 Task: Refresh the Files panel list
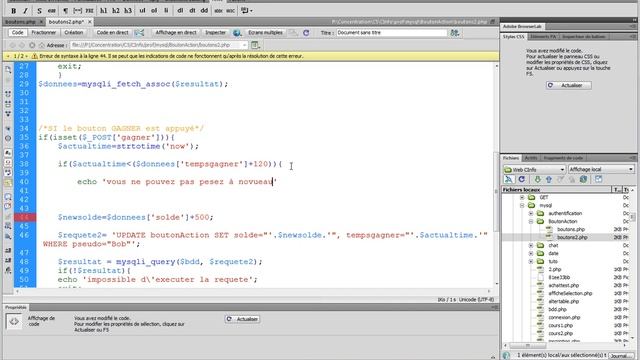[x=521, y=179]
